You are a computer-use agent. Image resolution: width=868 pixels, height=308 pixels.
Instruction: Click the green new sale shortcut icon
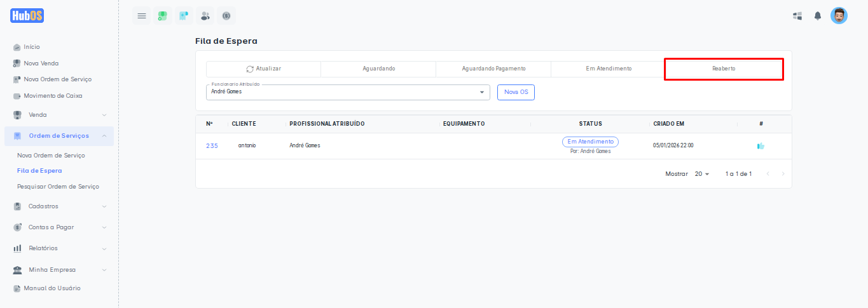coord(163,16)
